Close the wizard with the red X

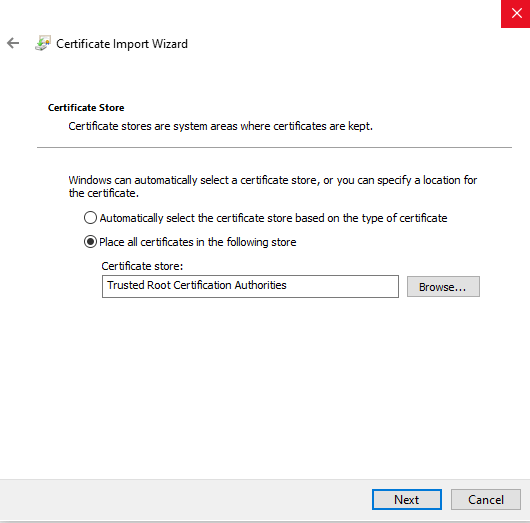(516, 14)
